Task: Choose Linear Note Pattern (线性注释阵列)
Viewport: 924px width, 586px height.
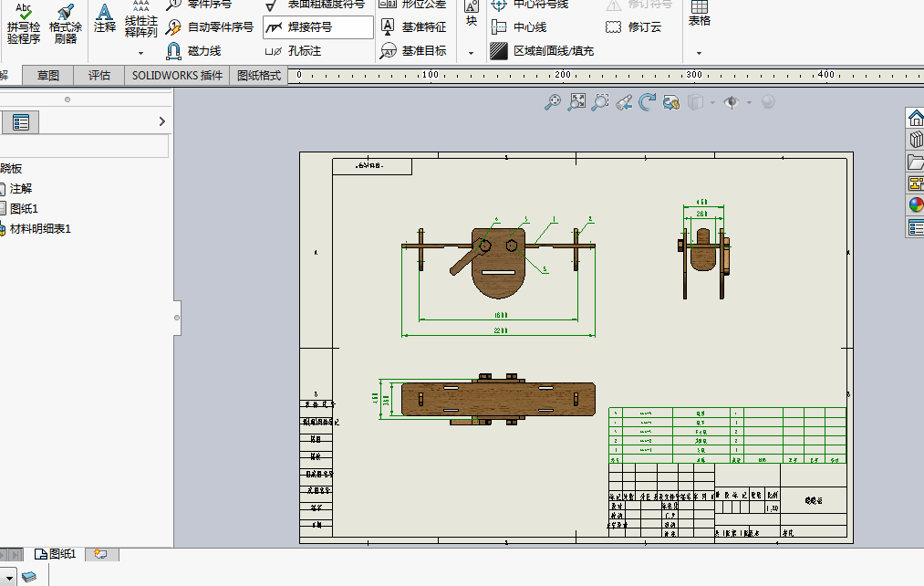Action: 140,20
